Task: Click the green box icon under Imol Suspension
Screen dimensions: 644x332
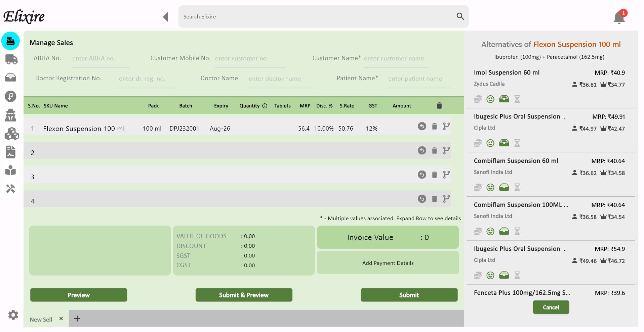Action: tap(504, 99)
